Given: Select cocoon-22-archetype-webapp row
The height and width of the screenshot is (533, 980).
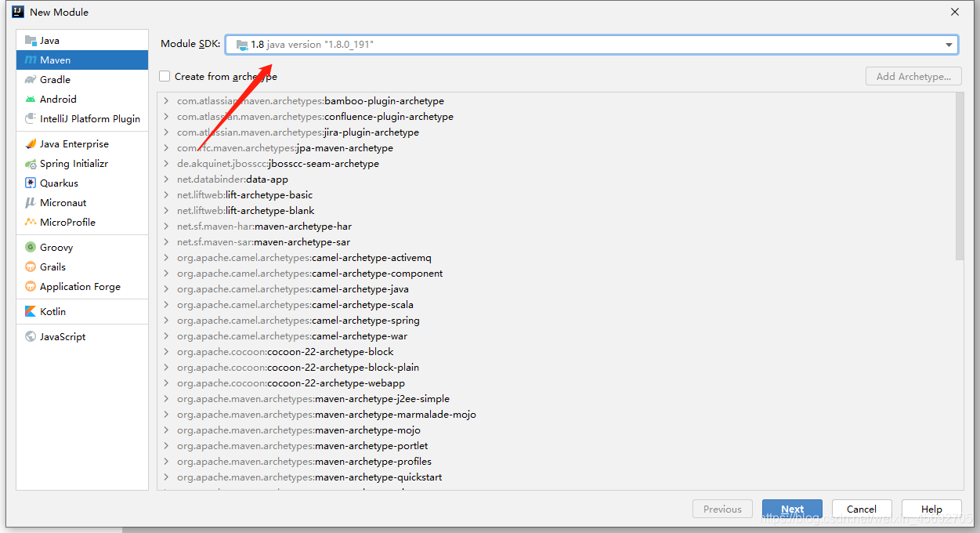Looking at the screenshot, I should pyautogui.click(x=560, y=383).
